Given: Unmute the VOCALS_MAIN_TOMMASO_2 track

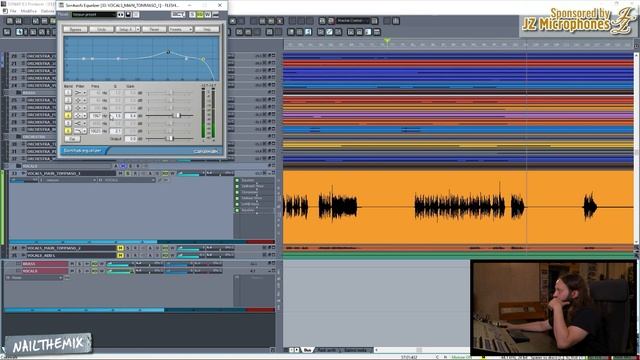Looking at the screenshot, I should tap(120, 248).
